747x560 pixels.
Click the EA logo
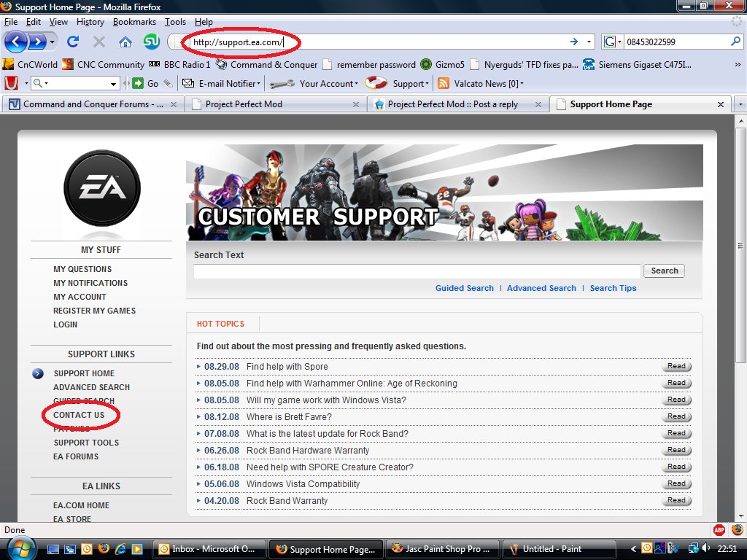click(x=102, y=188)
